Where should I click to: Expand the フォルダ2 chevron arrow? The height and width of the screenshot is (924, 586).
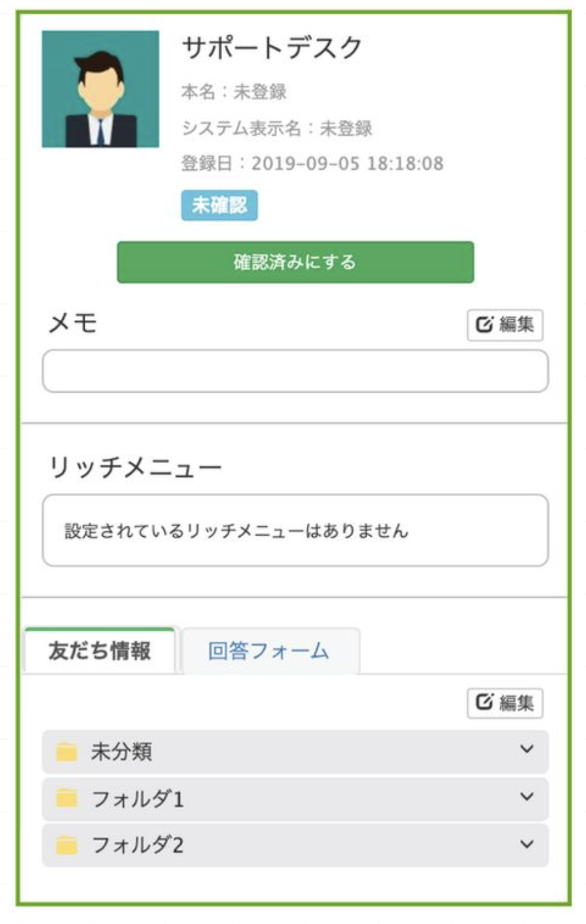coord(527,844)
